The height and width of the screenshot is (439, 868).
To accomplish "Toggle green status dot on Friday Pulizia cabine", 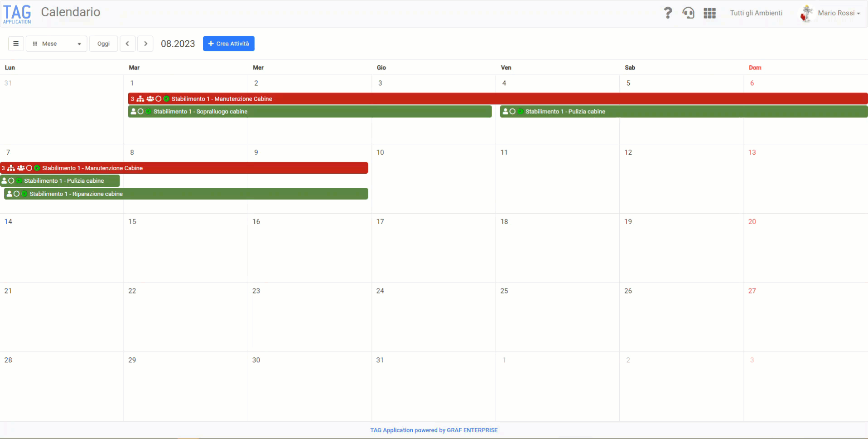I will coord(521,112).
